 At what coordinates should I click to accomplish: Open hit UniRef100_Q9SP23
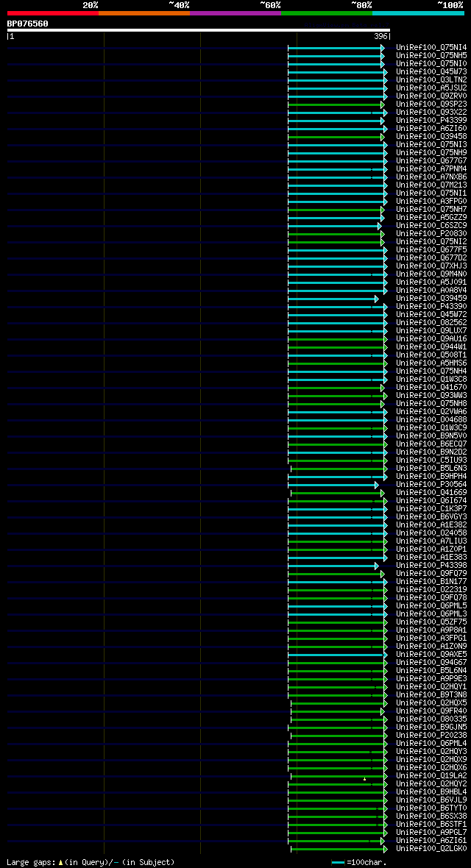point(432,104)
